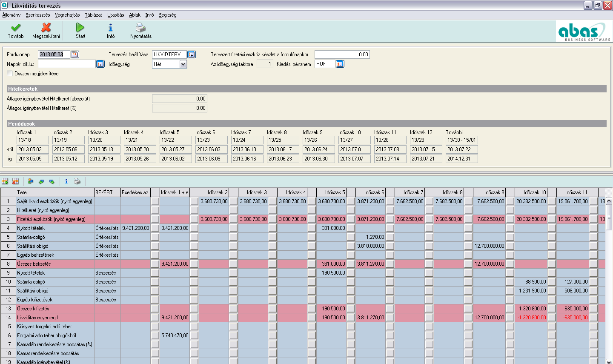
Task: Click the delete table row icon
Action: (15, 181)
